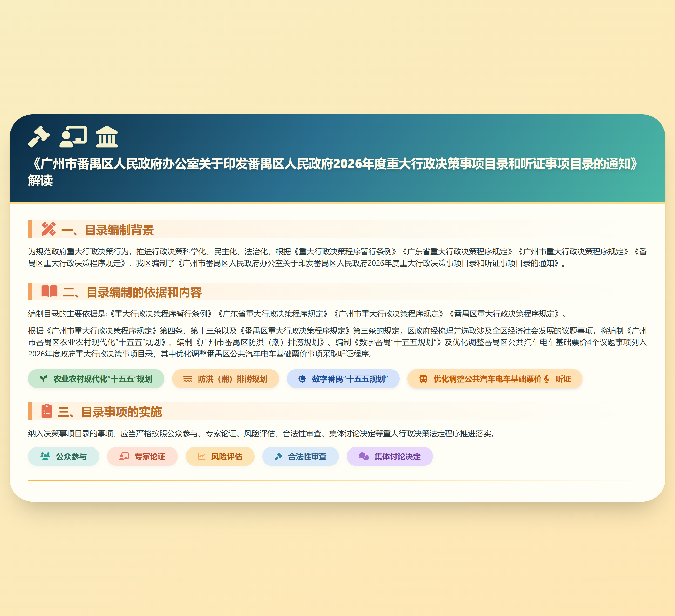This screenshot has height=616, width=675.
Task: Select the 农业农村现代化"十五五"规划 tag
Action: [96, 378]
